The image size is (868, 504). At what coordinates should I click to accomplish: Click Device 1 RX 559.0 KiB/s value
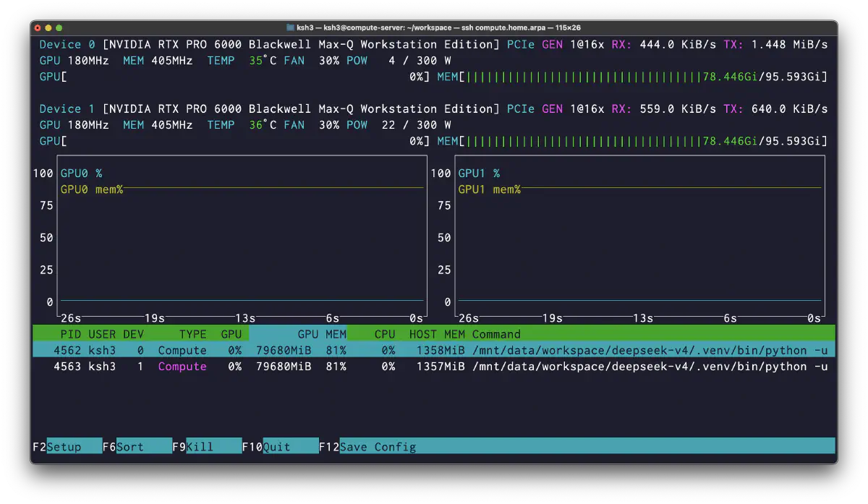click(678, 108)
